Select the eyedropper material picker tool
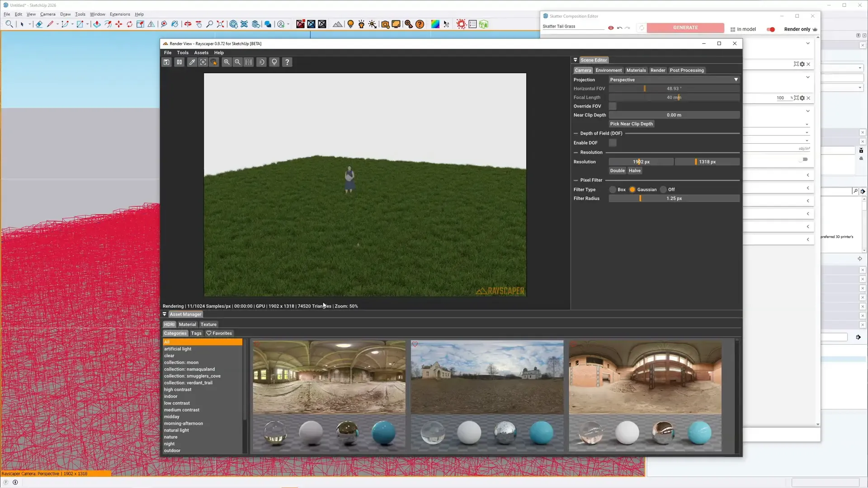 coord(192,62)
